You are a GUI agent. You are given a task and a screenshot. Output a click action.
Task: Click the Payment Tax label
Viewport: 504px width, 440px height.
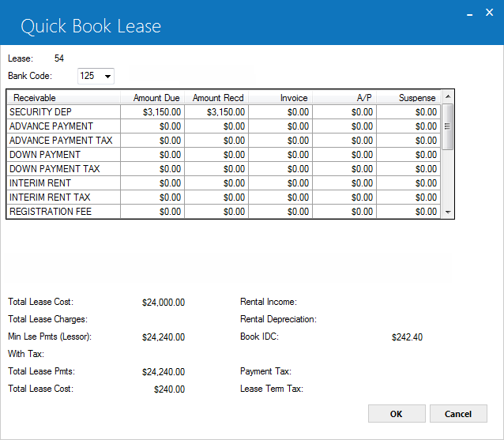point(265,371)
